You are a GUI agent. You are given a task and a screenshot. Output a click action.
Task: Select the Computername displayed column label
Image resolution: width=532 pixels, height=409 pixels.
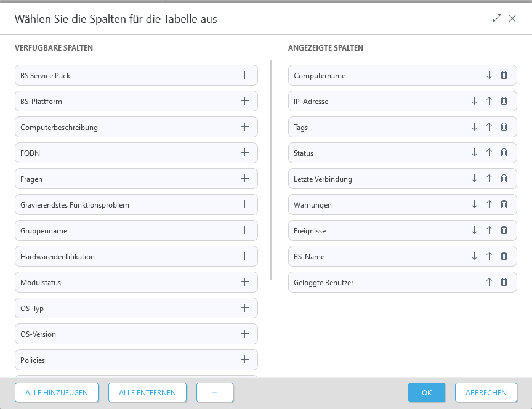click(x=320, y=76)
